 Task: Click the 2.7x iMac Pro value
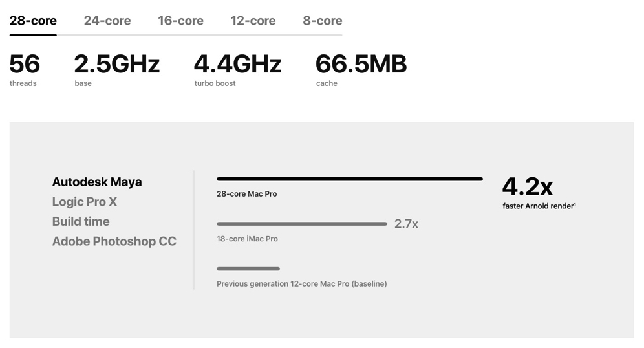pyautogui.click(x=406, y=224)
